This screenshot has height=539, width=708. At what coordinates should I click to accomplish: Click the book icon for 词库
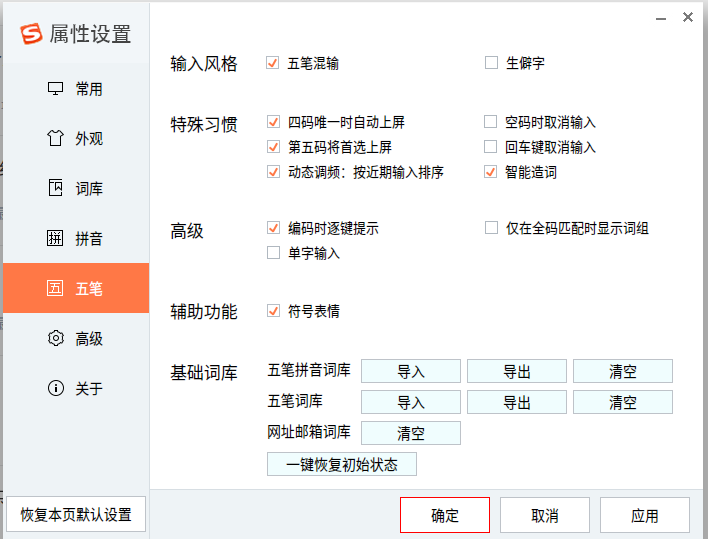tap(56, 188)
